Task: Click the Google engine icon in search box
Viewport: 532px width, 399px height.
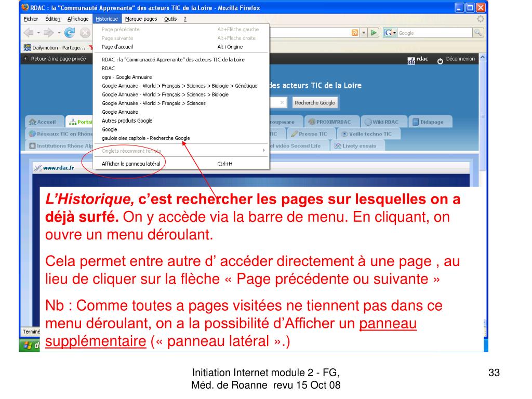Action: [x=388, y=33]
